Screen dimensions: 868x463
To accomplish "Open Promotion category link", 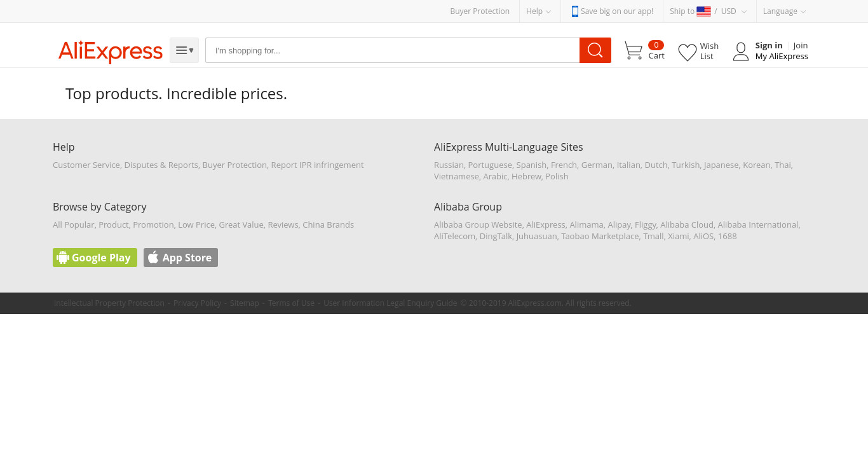I will 153,225.
